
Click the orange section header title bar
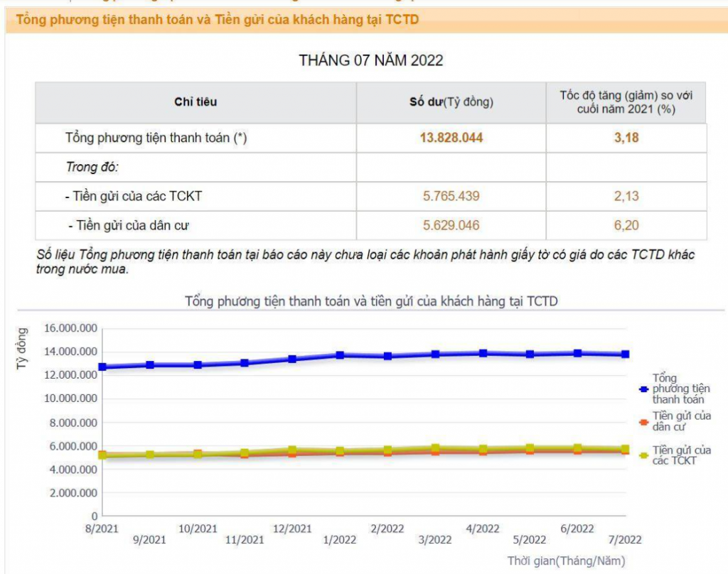[x=364, y=20]
